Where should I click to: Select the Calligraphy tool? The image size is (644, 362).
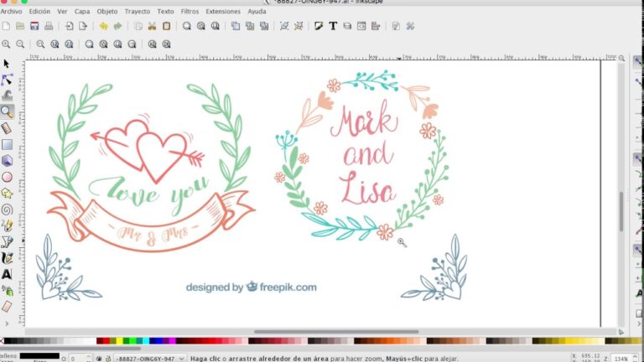click(7, 258)
